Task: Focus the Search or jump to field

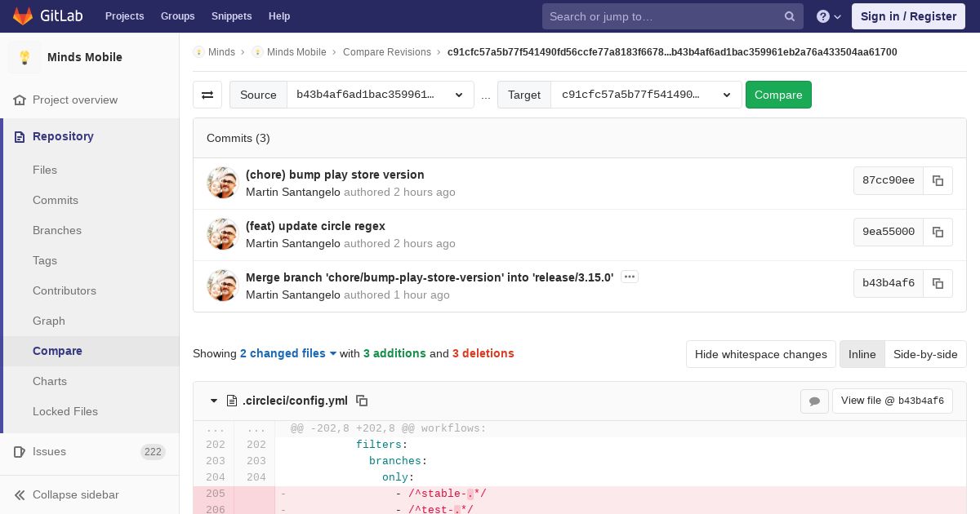Action: 661,16
